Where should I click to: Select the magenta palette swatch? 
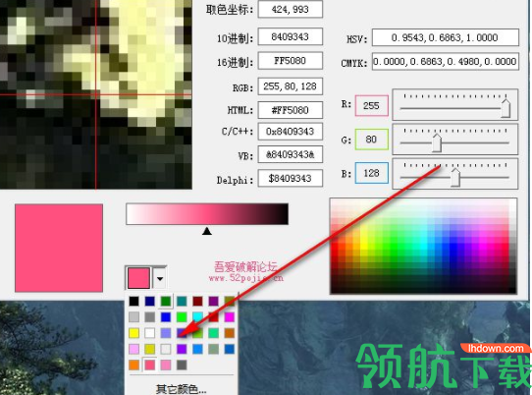[230, 317]
